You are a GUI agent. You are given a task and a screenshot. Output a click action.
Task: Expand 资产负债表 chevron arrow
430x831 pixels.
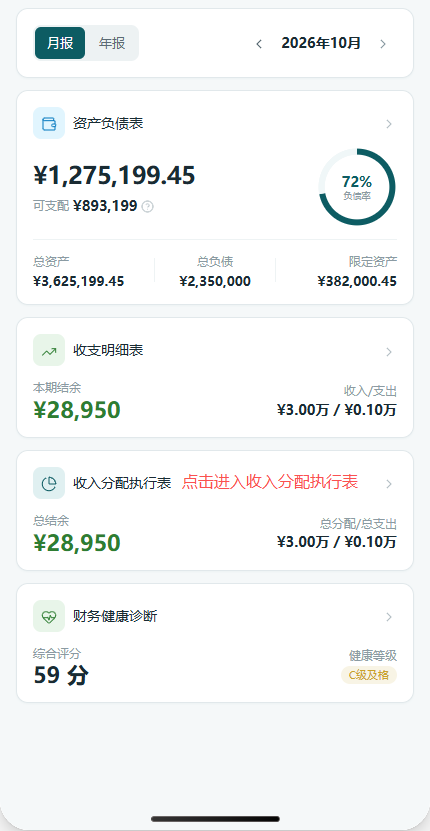point(389,124)
